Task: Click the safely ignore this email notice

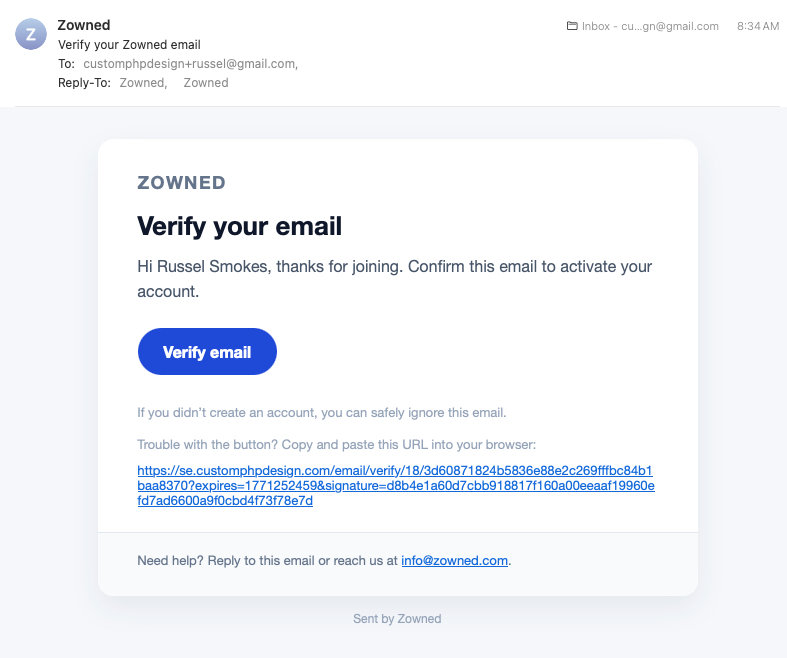Action: click(322, 412)
